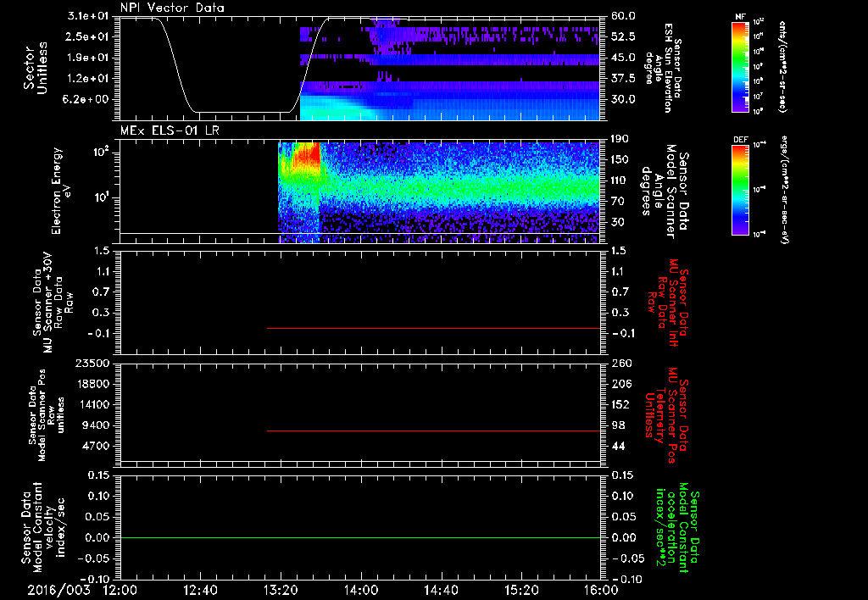Click the '15:20' time axis label
This screenshot has width=868, height=600.
pos(521,590)
